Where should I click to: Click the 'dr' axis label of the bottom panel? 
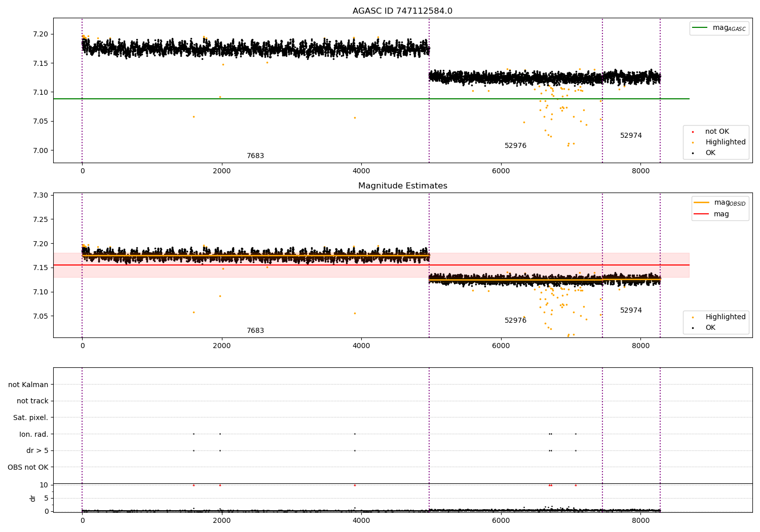pos(33,498)
